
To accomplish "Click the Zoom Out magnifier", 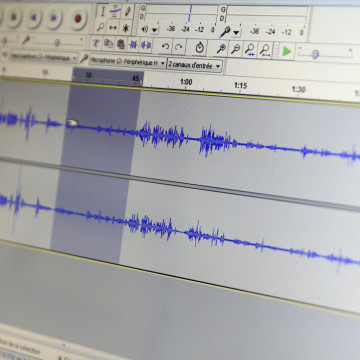I will (x=235, y=49).
